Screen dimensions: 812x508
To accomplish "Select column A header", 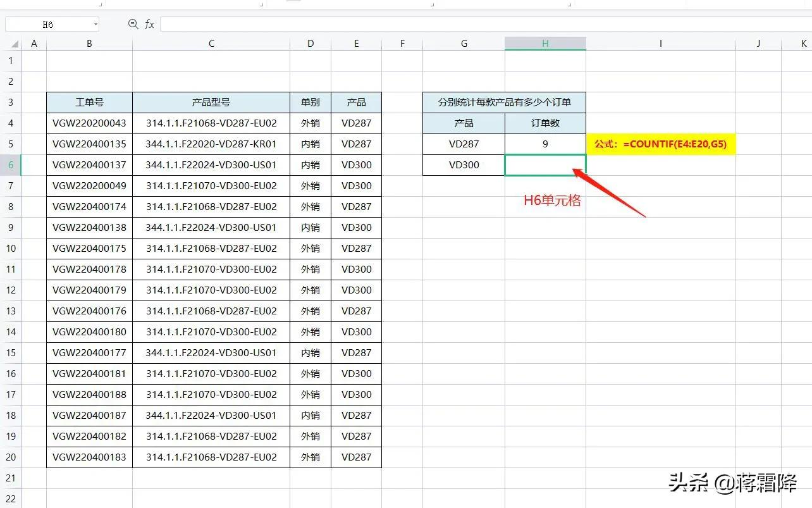I will click(x=34, y=44).
